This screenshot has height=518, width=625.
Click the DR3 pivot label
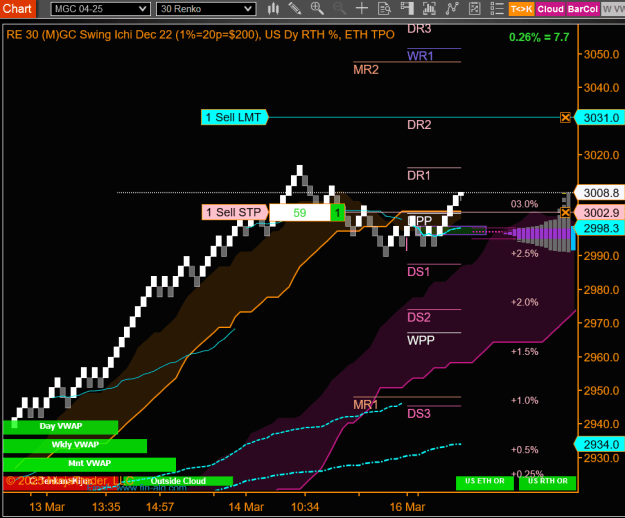(x=419, y=29)
